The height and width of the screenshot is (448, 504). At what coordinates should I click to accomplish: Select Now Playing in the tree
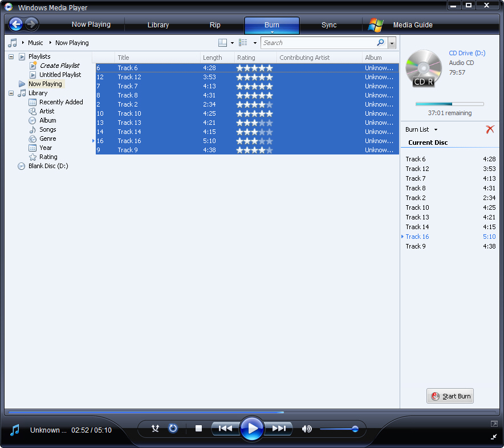click(x=45, y=84)
